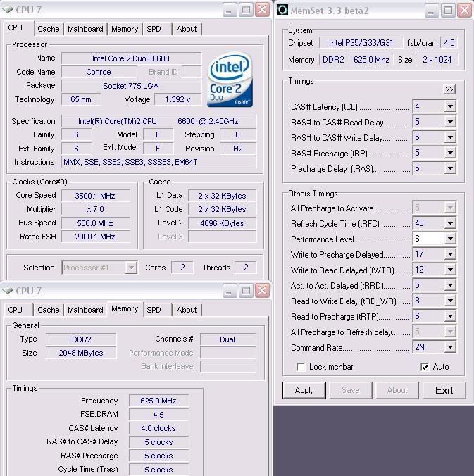474x476 pixels.
Task: Click the fsb/dram ratio 4:5 in MemSet
Action: coord(449,43)
